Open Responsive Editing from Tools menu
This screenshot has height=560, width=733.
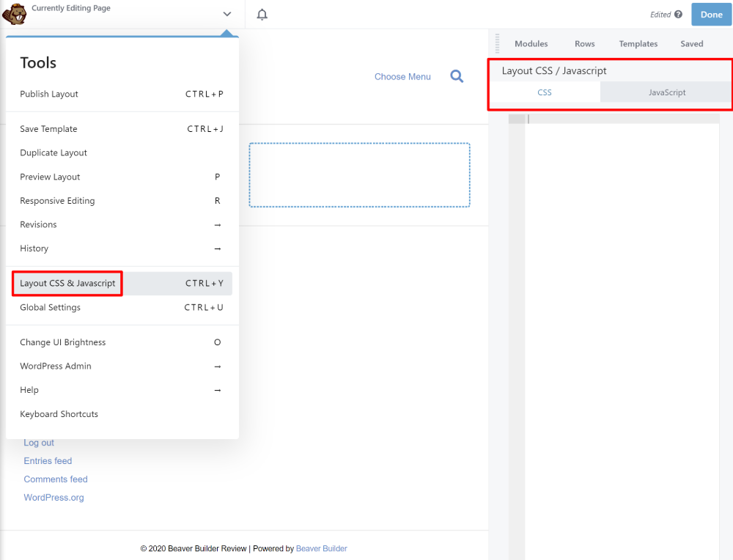pyautogui.click(x=122, y=201)
